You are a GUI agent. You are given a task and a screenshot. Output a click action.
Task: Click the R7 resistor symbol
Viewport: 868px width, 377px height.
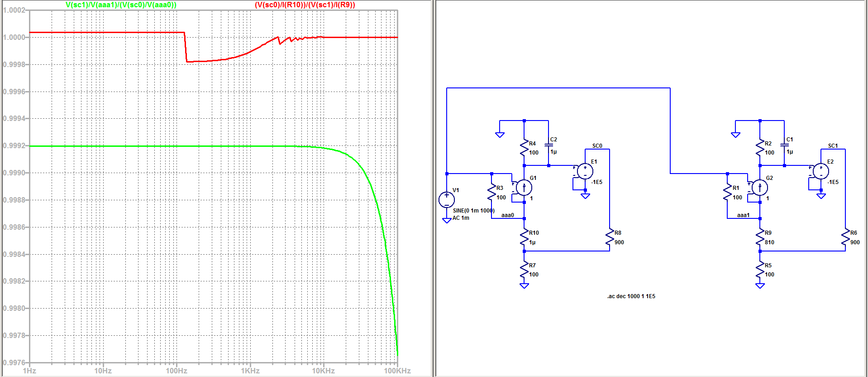point(524,270)
